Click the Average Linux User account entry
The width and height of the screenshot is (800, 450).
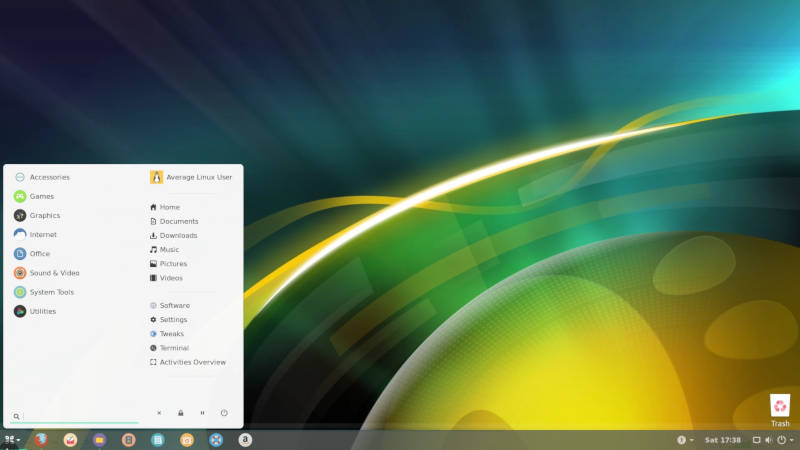[191, 177]
